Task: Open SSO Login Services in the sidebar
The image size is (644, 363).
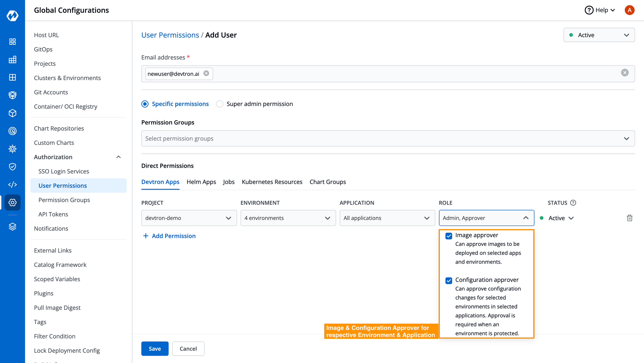Action: (x=64, y=172)
